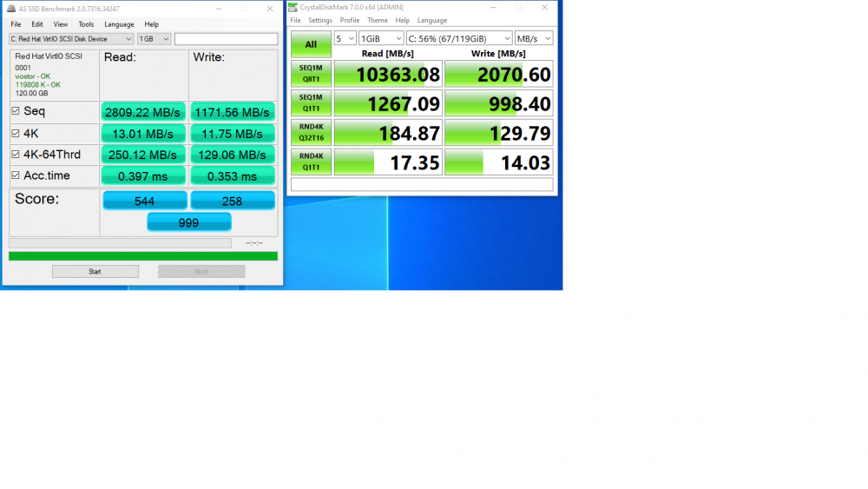
Task: Open Profile menu in CrystalDiskMark
Action: (x=349, y=21)
